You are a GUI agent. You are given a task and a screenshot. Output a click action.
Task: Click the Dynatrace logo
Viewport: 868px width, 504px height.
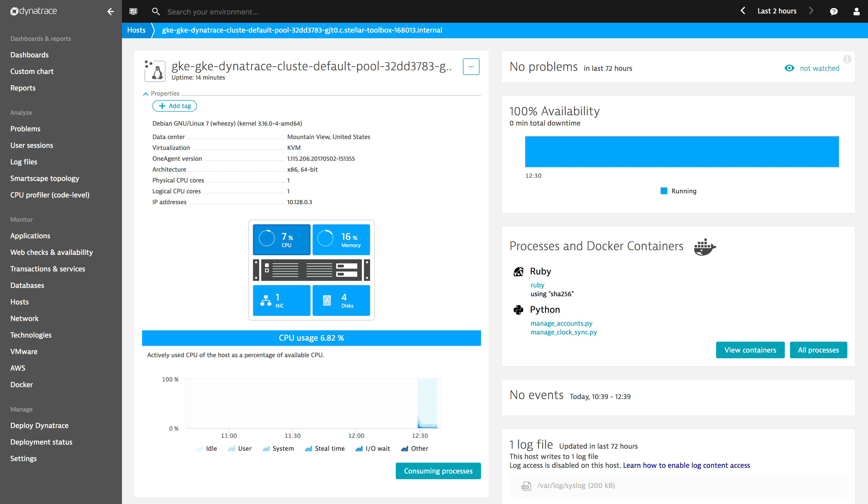pos(33,11)
